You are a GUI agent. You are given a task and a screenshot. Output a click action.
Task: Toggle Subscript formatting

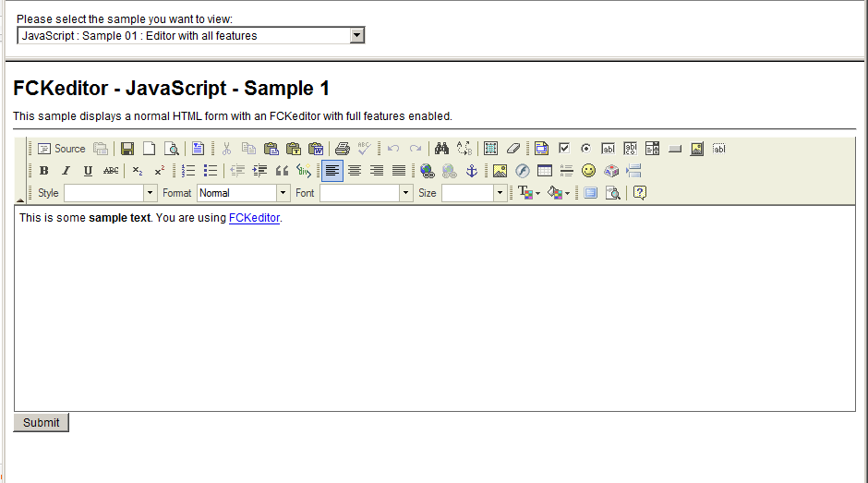(x=138, y=171)
